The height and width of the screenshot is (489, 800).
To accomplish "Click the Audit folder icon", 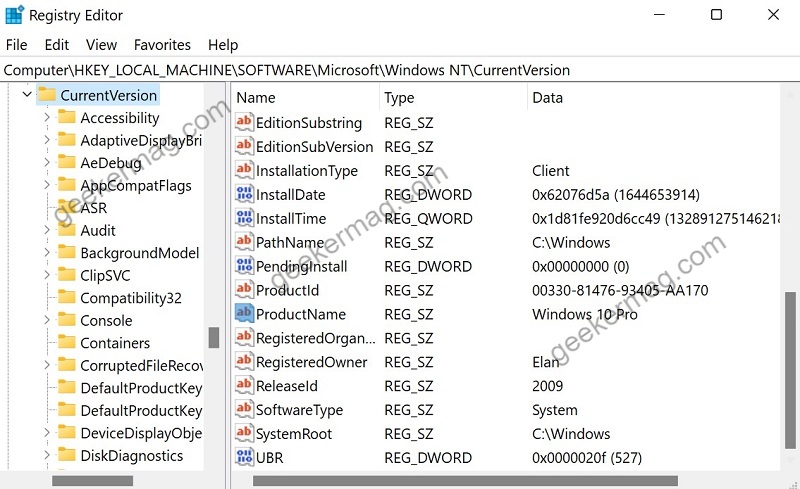I will click(67, 229).
